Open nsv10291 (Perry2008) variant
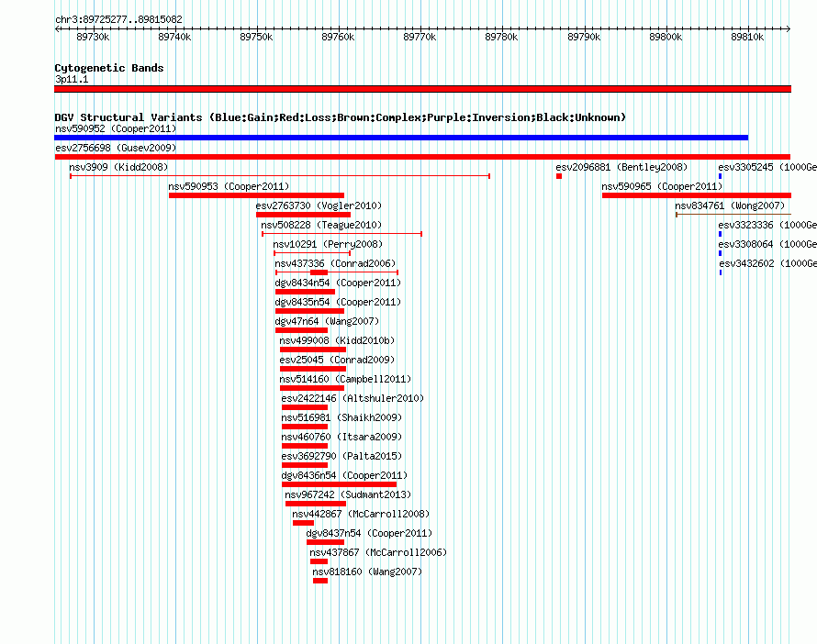This screenshot has height=644, width=817. pyautogui.click(x=328, y=244)
